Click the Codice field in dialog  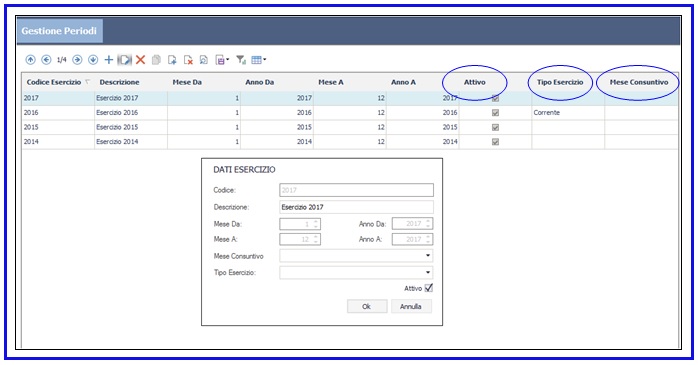pos(356,190)
